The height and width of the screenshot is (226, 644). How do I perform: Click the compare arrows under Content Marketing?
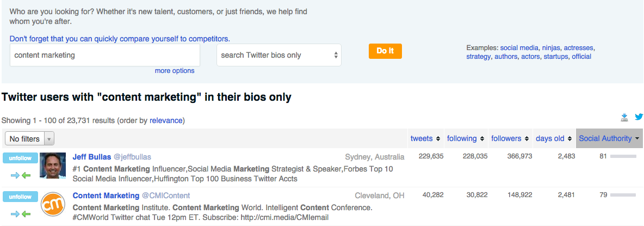pos(20,213)
